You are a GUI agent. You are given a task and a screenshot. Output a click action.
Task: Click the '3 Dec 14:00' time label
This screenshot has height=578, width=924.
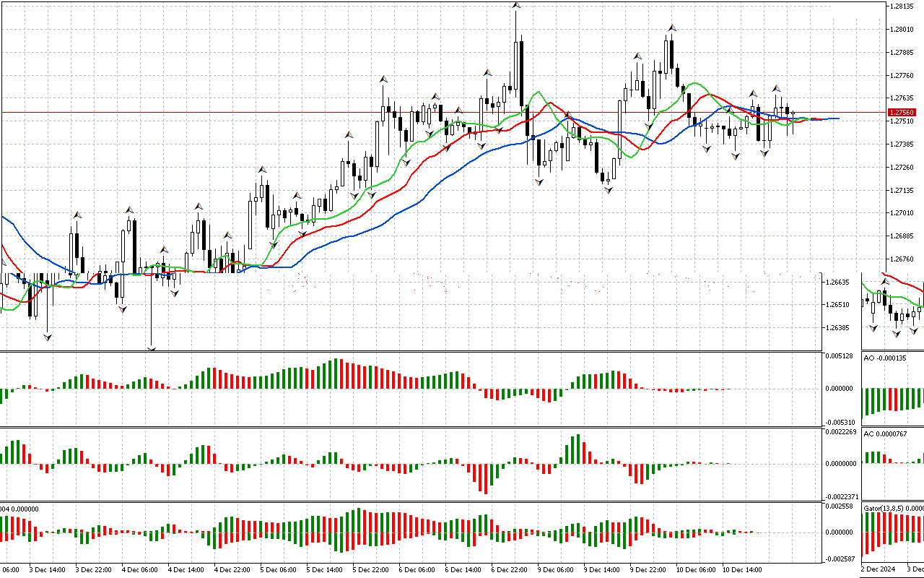(48, 570)
